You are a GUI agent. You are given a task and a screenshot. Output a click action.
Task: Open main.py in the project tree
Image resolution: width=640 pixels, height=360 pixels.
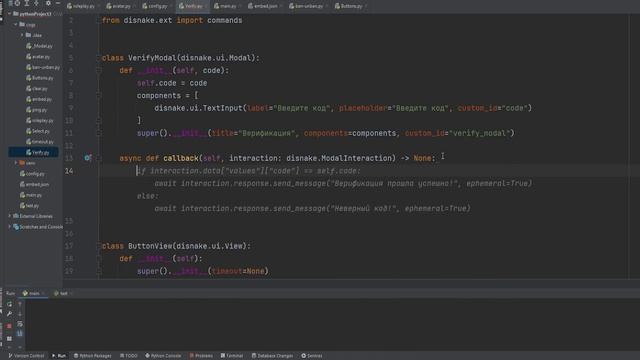(31, 195)
